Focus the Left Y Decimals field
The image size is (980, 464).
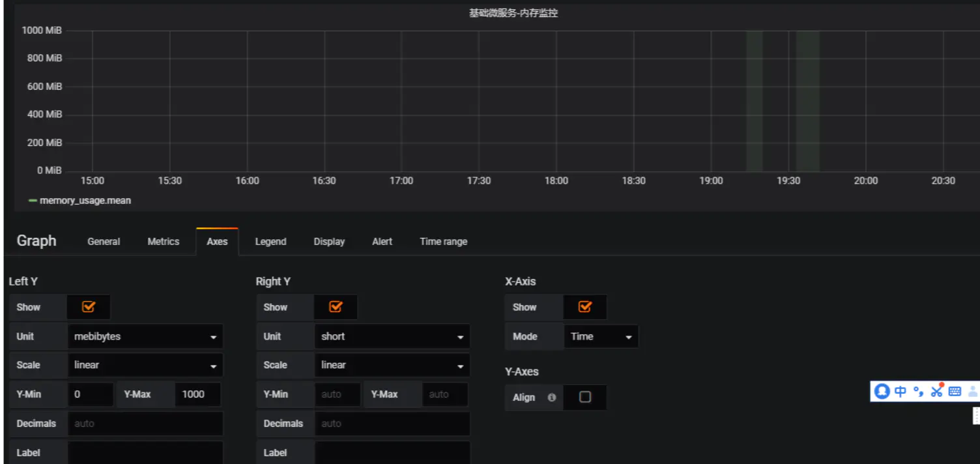pyautogui.click(x=145, y=424)
